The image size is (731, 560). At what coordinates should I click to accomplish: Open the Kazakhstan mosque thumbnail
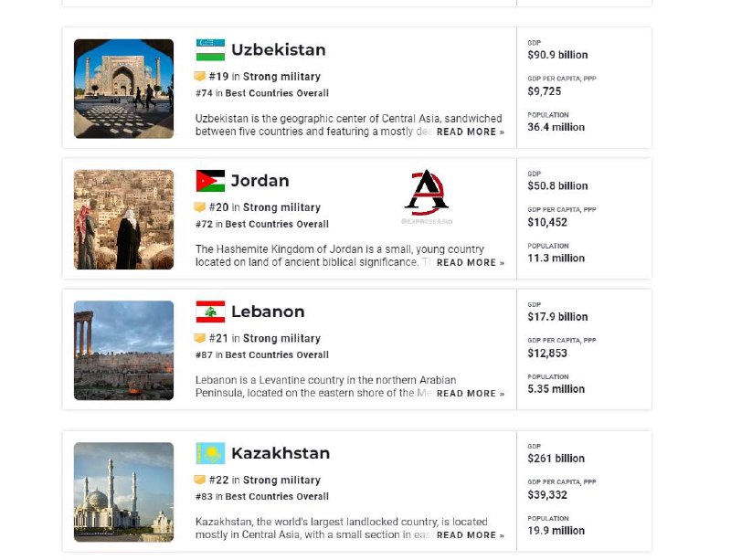click(x=123, y=491)
